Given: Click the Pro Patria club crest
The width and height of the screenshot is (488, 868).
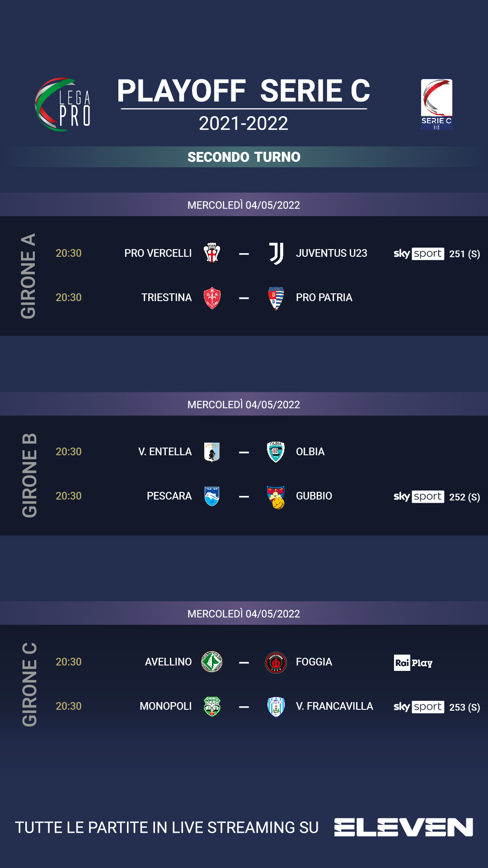Looking at the screenshot, I should 276,298.
